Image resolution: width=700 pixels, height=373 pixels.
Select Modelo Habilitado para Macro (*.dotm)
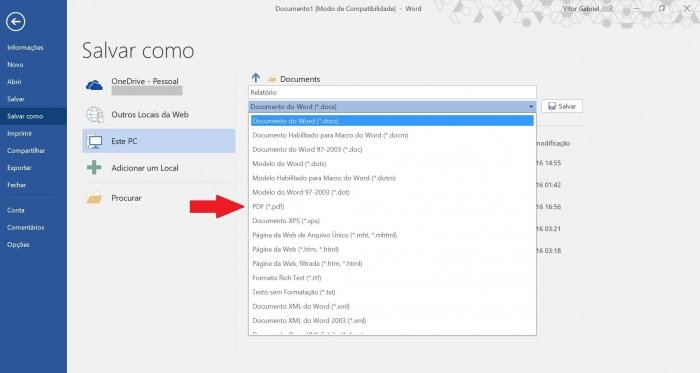click(392, 178)
